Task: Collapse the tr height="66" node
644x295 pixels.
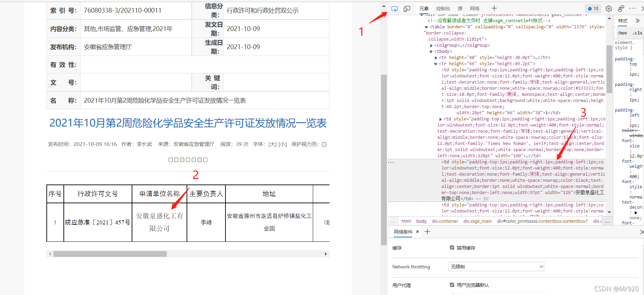Action: [x=436, y=64]
